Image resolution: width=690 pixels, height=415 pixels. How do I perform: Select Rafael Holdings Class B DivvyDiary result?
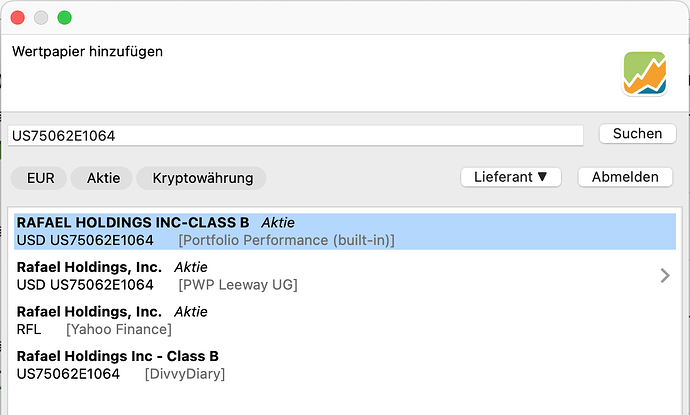[345, 365]
